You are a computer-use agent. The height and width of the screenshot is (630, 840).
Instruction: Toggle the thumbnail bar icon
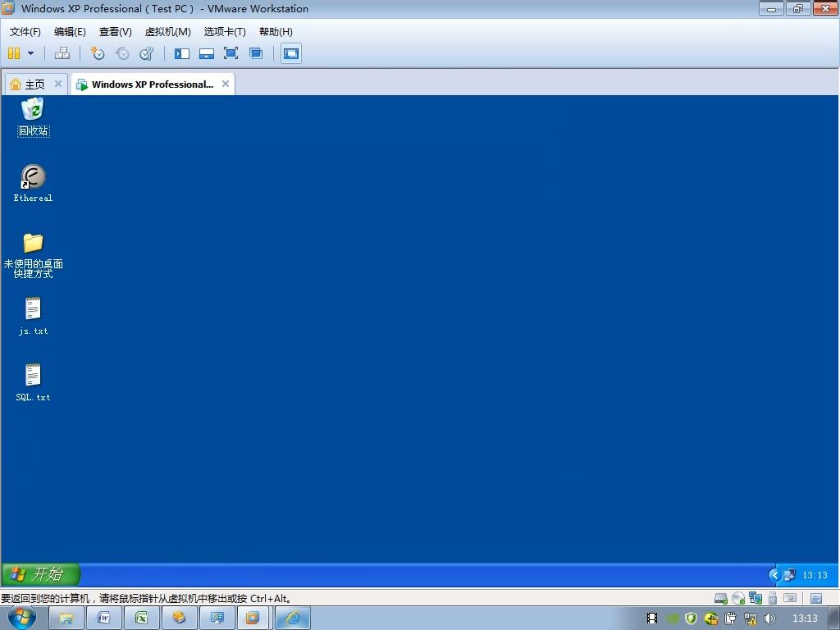[x=207, y=53]
